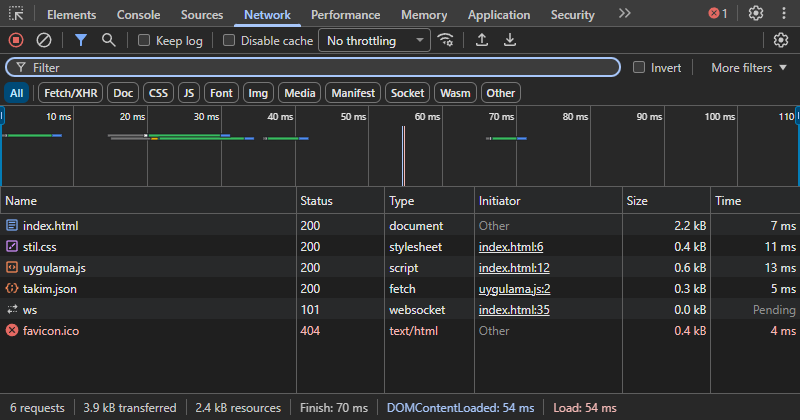800x420 pixels.
Task: Sort by Time column header
Action: click(755, 201)
